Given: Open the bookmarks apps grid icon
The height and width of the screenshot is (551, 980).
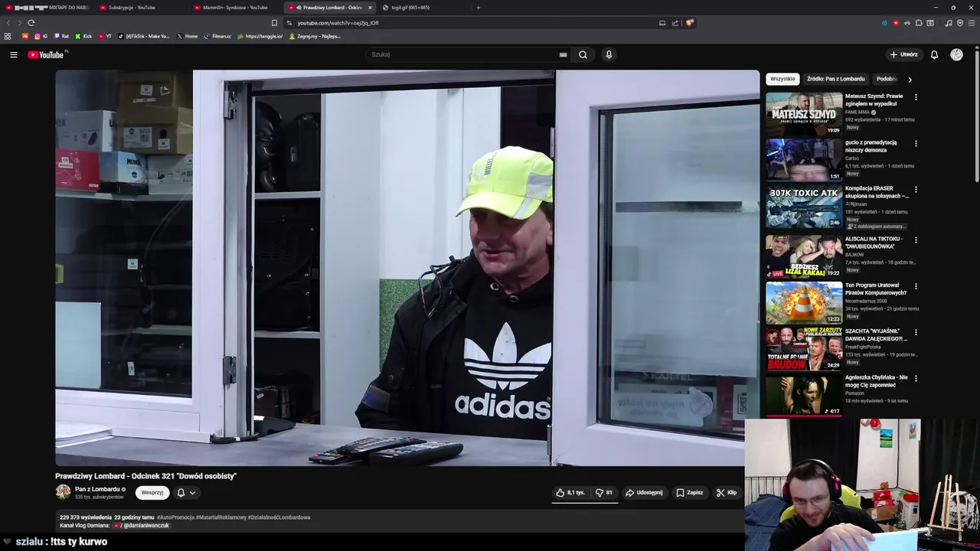Looking at the screenshot, I should click(x=8, y=36).
